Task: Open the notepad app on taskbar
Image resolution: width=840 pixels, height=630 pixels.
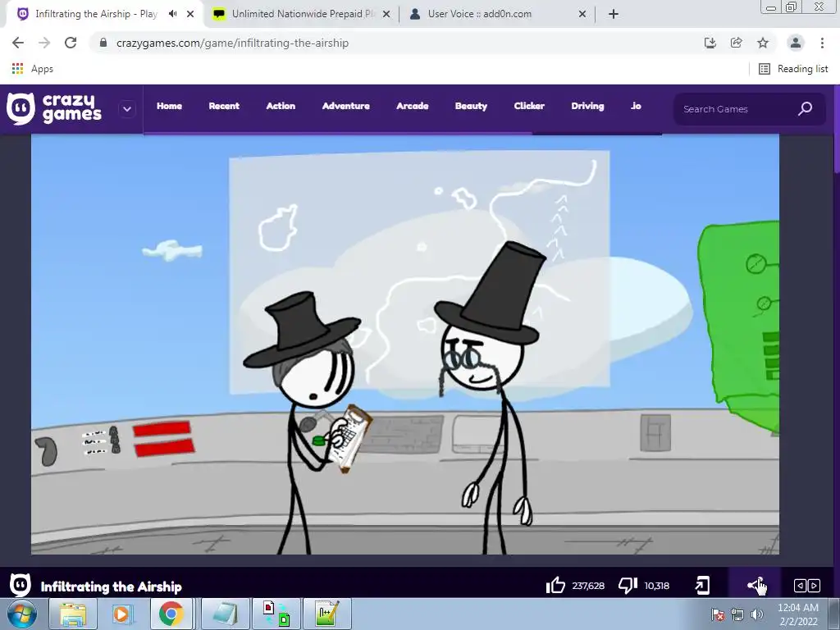Action: point(225,614)
